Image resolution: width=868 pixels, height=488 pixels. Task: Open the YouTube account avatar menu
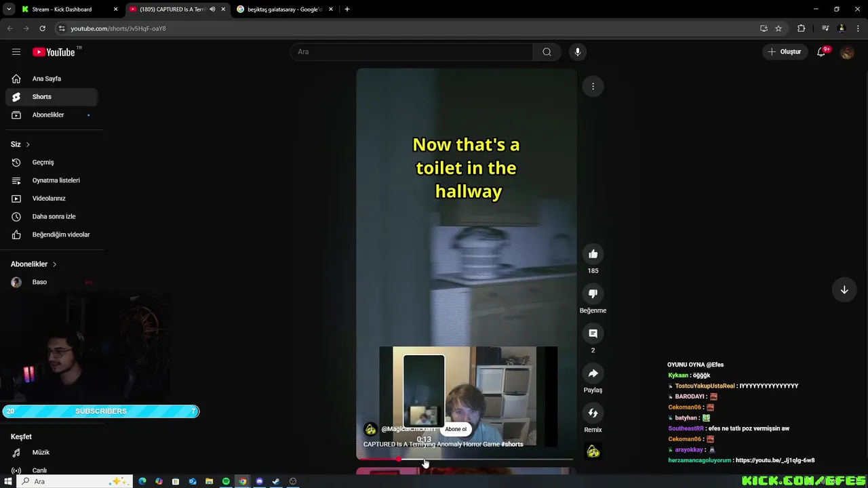(847, 52)
